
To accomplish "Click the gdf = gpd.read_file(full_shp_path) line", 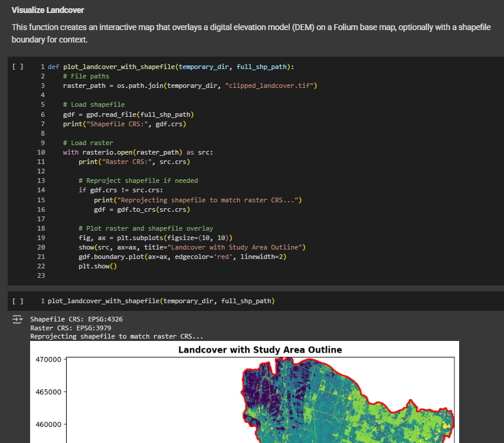I will pos(129,114).
